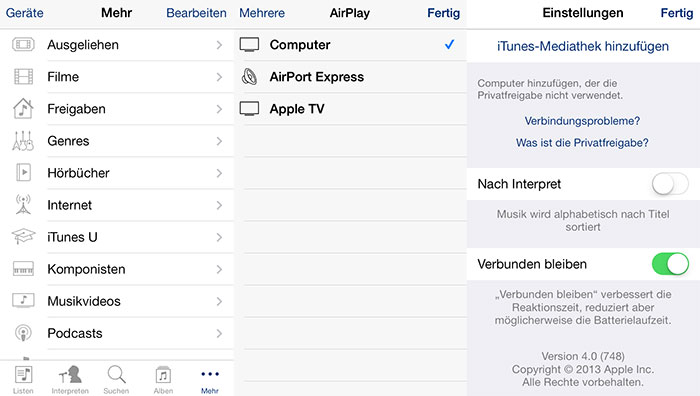Image resolution: width=700 pixels, height=396 pixels.
Task: Select the Freigaben row label
Action: pos(76,109)
